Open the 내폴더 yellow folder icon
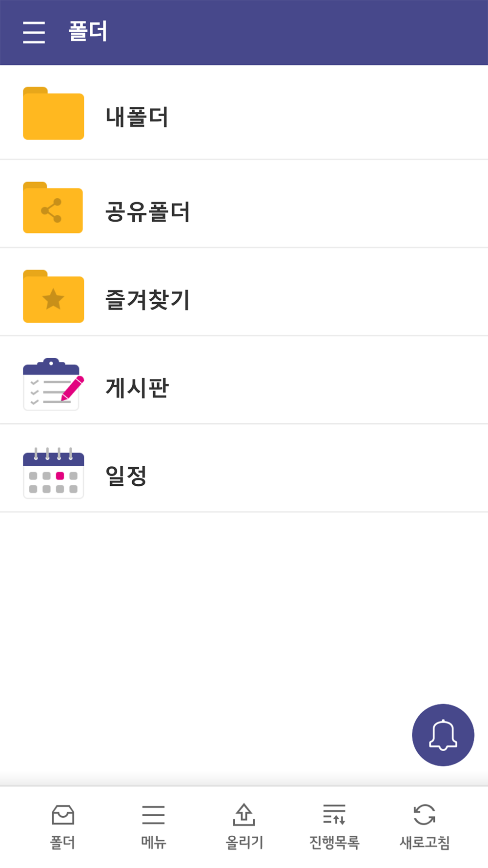 [54, 113]
